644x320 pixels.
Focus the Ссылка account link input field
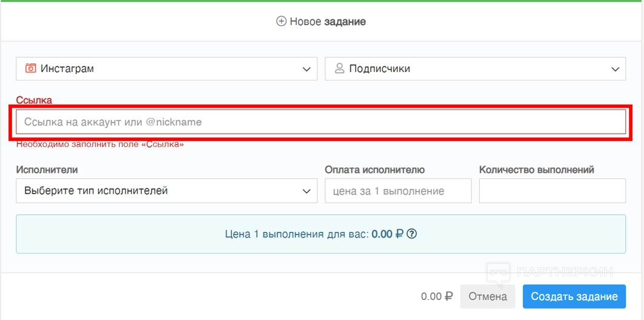point(320,122)
